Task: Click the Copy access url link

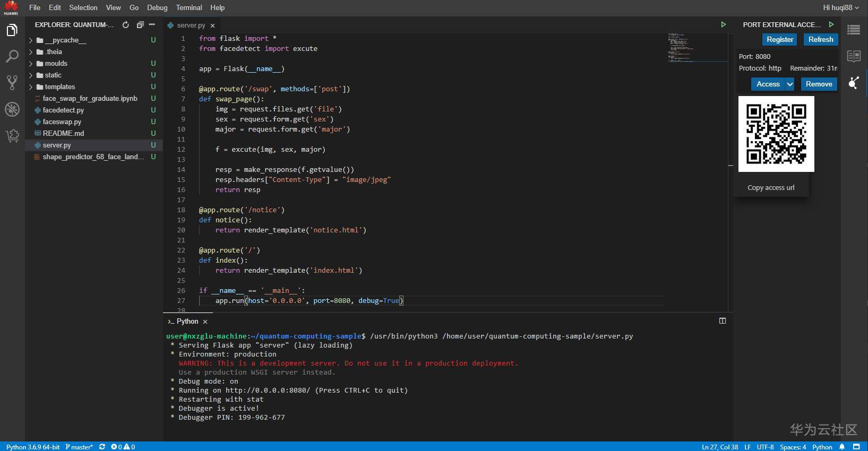Action: click(x=771, y=188)
